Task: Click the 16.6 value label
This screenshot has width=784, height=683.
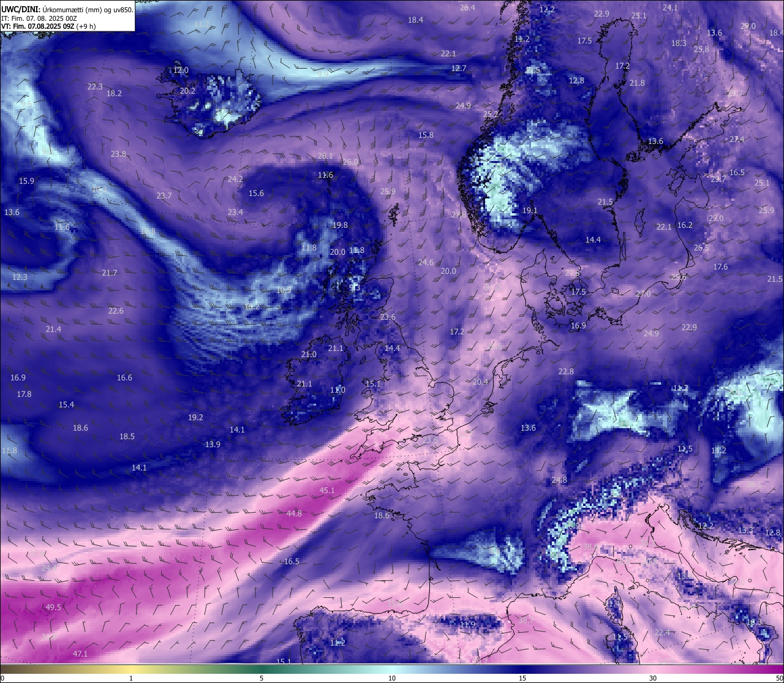Action: [x=124, y=377]
